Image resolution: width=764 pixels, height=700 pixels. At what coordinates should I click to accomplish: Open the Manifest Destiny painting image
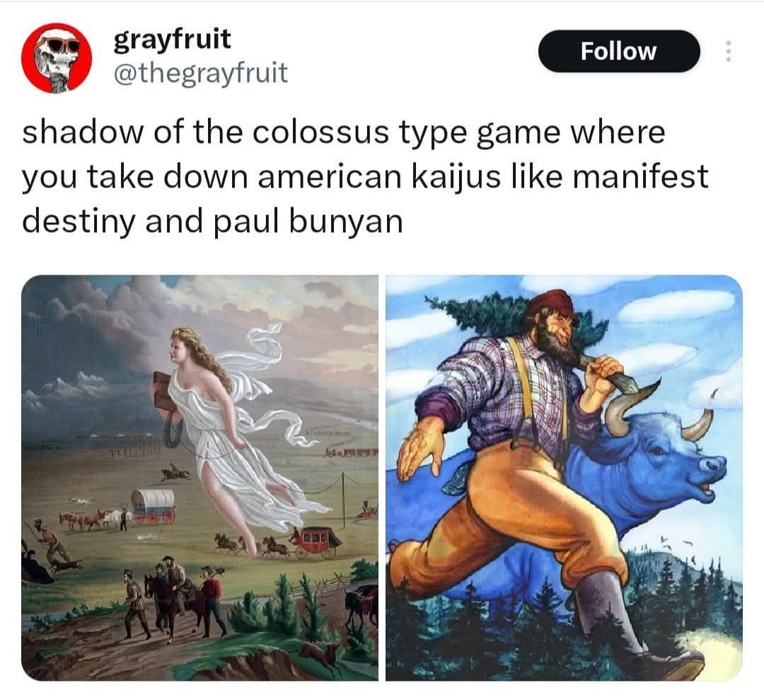[199, 478]
